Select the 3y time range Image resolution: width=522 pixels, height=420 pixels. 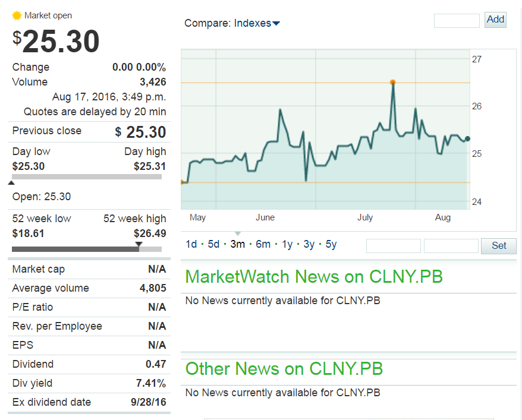309,244
